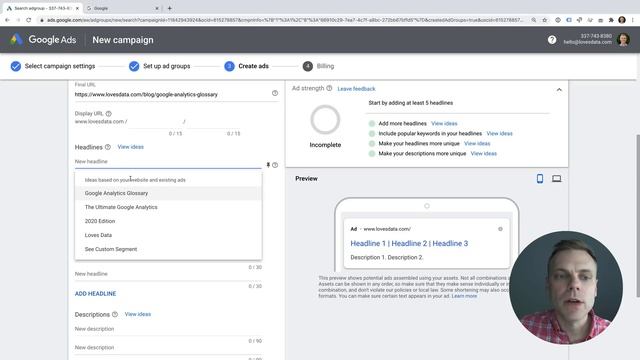Open the browser extensions puzzle icon
The width and height of the screenshot is (640, 360).
pyautogui.click(x=611, y=20)
